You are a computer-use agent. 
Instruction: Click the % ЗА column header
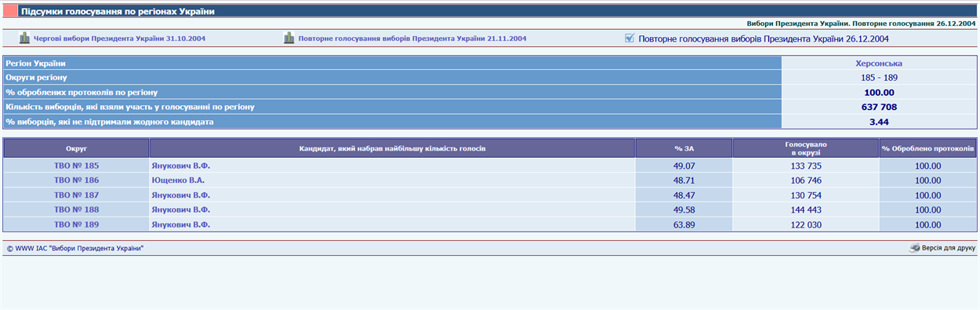click(684, 148)
